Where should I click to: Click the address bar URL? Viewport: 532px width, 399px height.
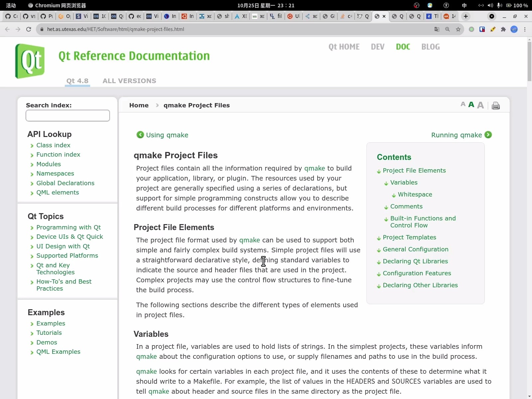click(x=115, y=29)
